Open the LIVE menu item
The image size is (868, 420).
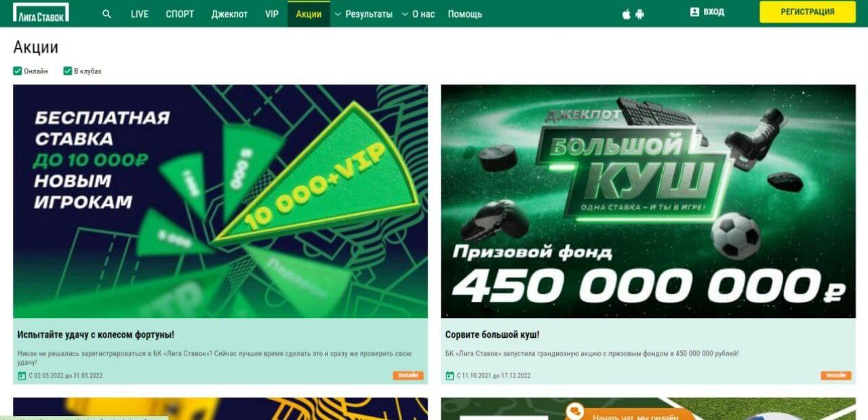tap(140, 14)
